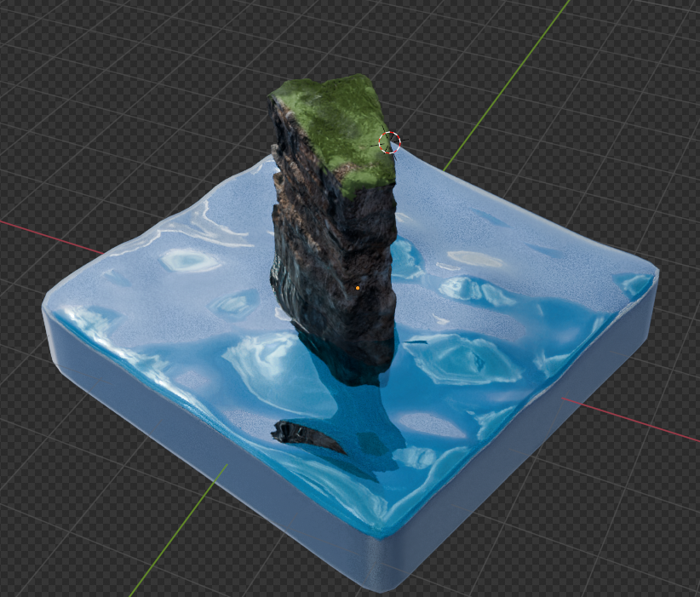Screen dimensions: 700x597
Task: Click the orange object origin dot
Action: [x=358, y=289]
